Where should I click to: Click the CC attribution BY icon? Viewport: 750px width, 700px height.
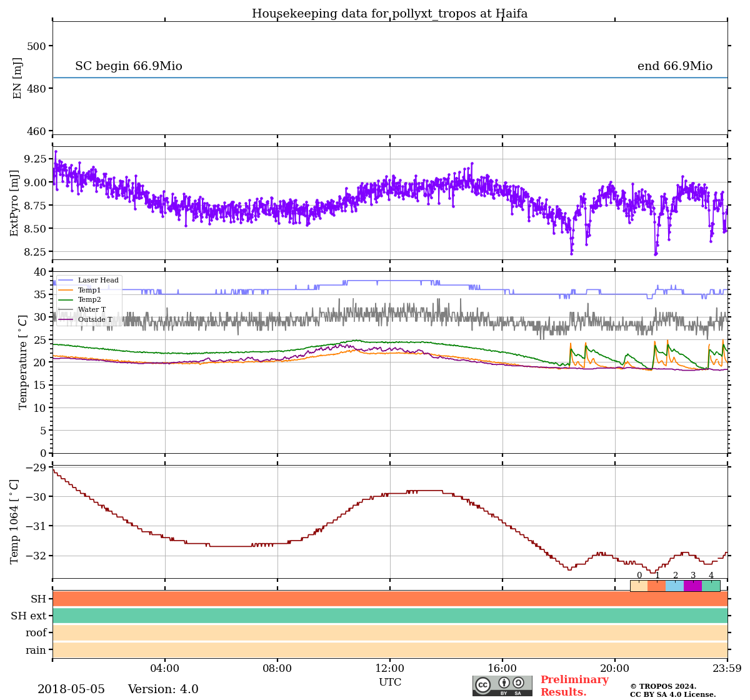(504, 683)
